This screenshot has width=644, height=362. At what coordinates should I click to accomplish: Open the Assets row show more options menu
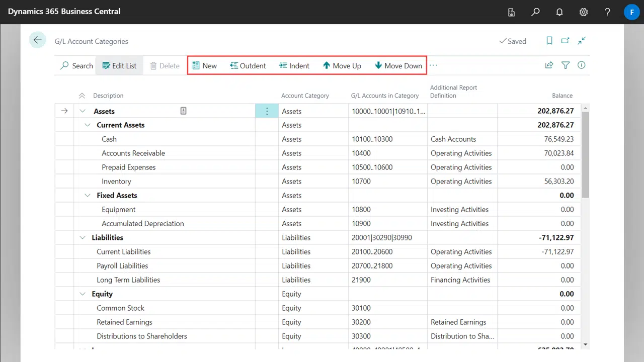[267, 111]
